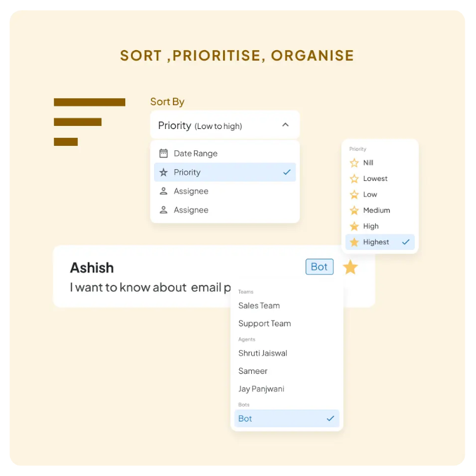Select Sales Team from the Teams list
476x476 pixels.
click(259, 306)
